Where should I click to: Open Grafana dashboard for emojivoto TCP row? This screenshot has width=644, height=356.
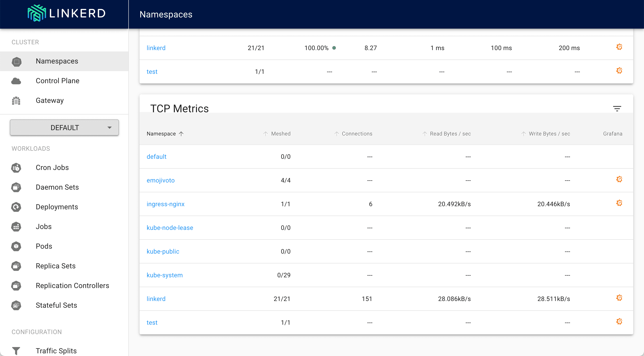point(619,179)
